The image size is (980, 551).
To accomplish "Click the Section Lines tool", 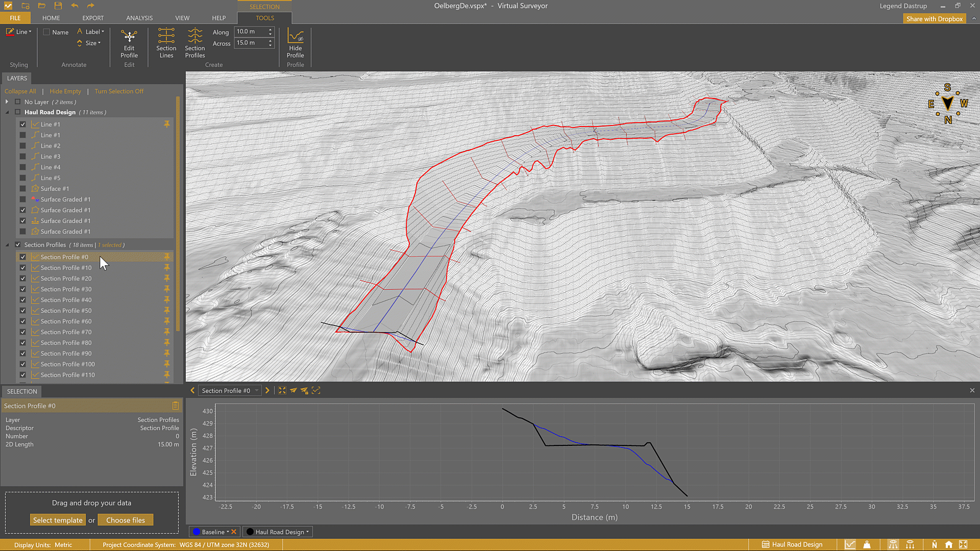I will [166, 43].
